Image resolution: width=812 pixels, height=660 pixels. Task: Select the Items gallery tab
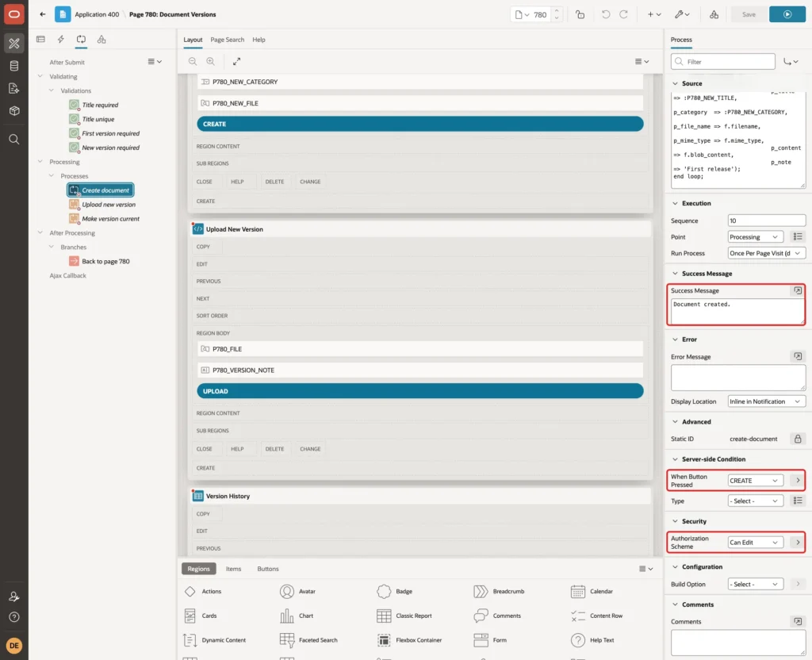(x=233, y=568)
